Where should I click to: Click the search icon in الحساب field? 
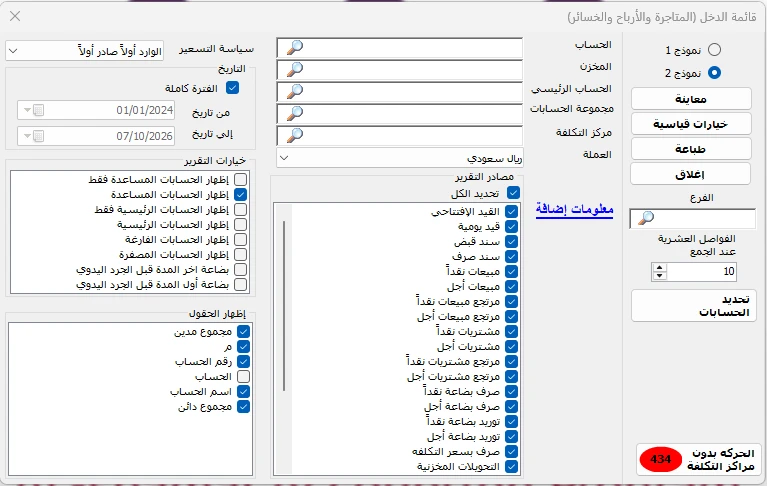click(294, 47)
